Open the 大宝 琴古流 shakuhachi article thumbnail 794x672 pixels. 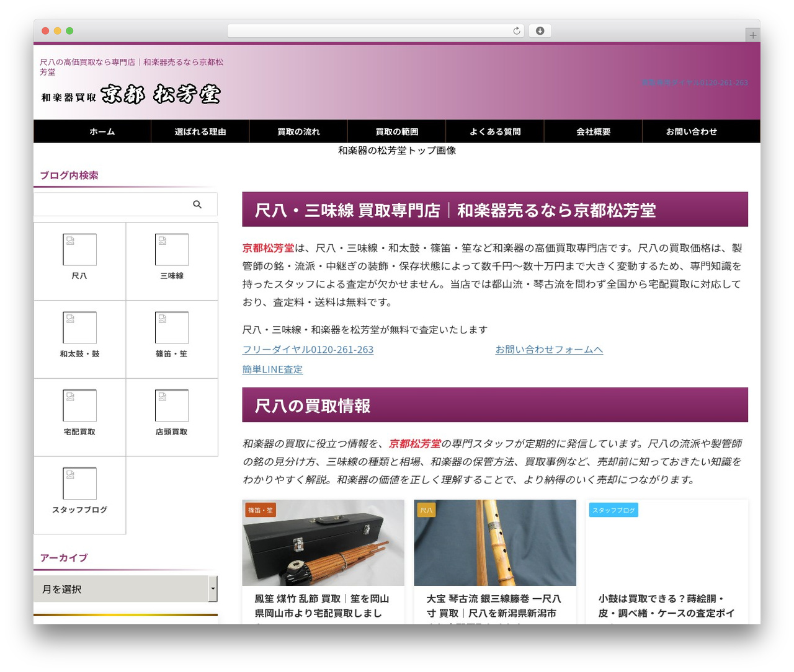[x=495, y=543]
